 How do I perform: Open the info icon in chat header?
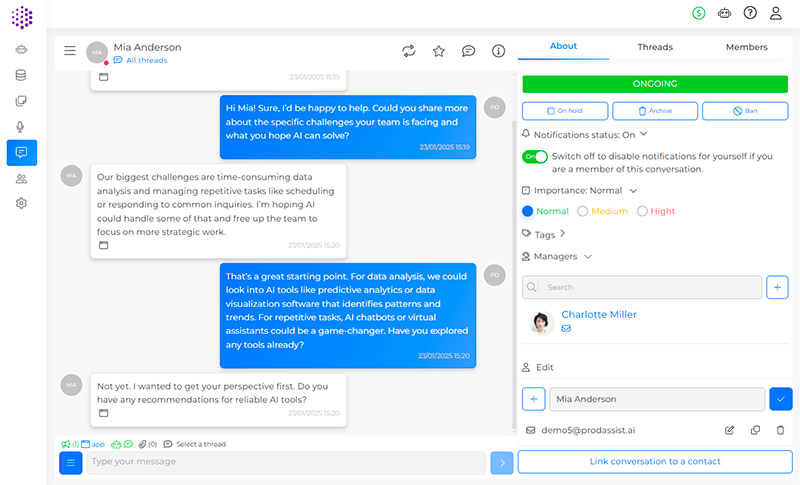pos(498,51)
